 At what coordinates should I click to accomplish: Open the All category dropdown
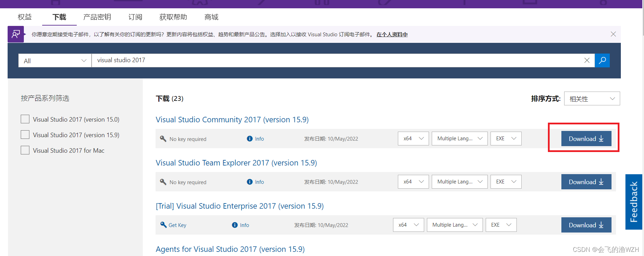click(55, 60)
